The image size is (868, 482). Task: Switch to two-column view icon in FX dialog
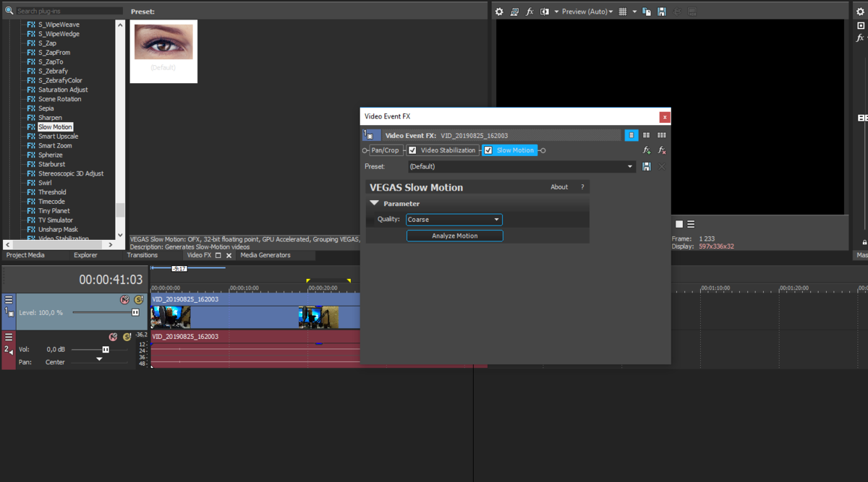[647, 135]
